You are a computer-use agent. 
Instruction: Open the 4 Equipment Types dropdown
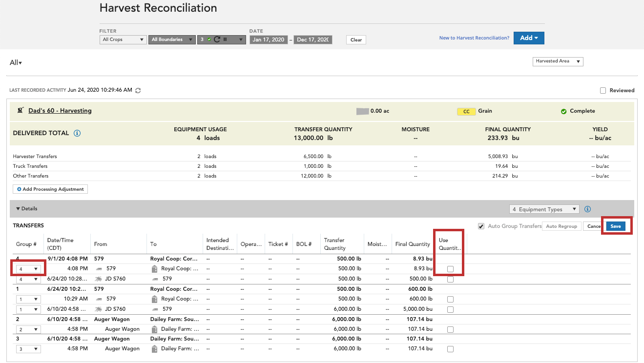(544, 209)
